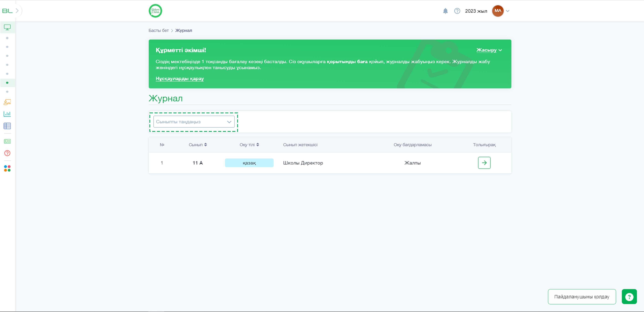Click Толығырақ column header
This screenshot has height=312, width=644.
point(484,145)
